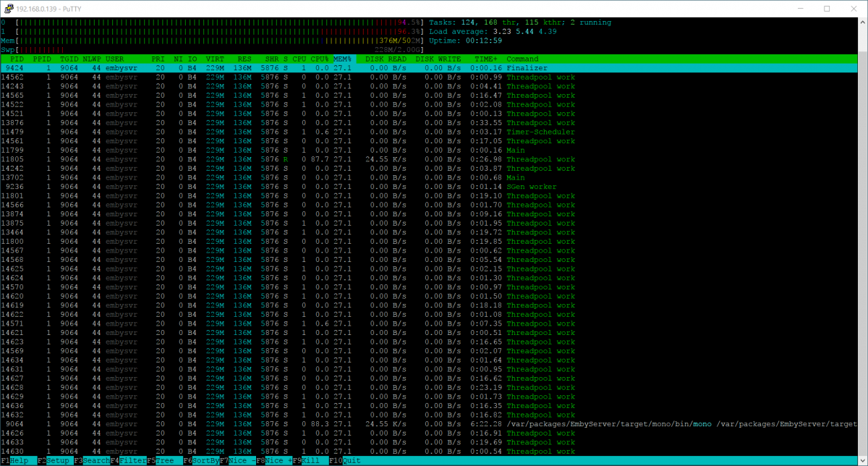The image size is (868, 466).
Task: Toggle F5 Tree view
Action: coord(163,460)
